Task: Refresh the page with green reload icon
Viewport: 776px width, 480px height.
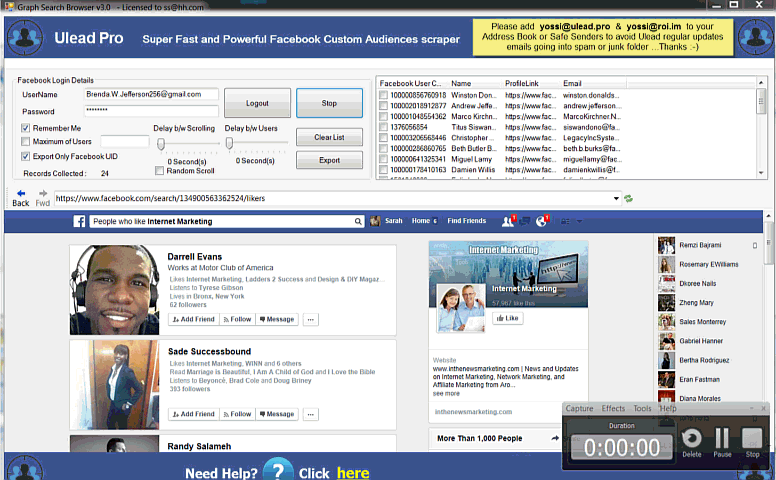Action: pyautogui.click(x=629, y=198)
